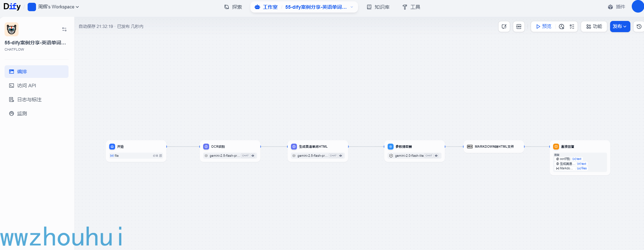This screenshot has height=250, width=644.
Task: Click gemini-2.5-flash model in OCR识别 node
Action: tap(225, 156)
